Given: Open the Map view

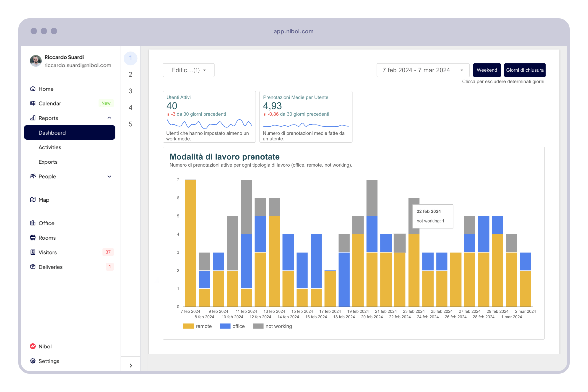Looking at the screenshot, I should (44, 200).
